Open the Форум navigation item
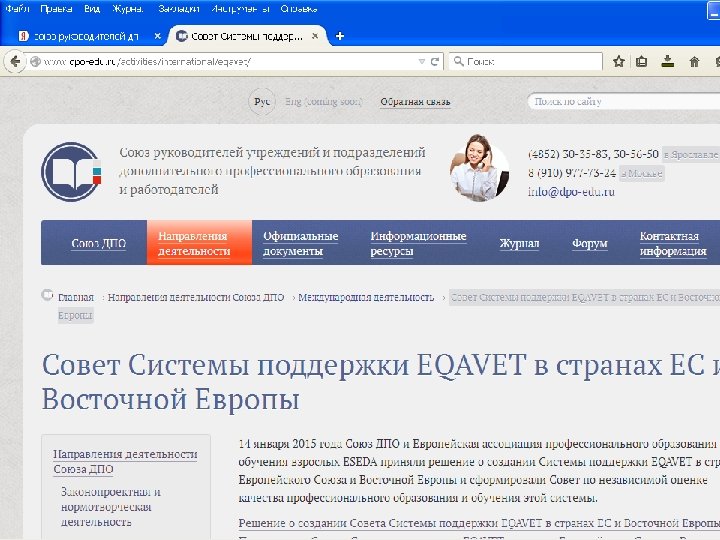720x540 pixels. 590,243
